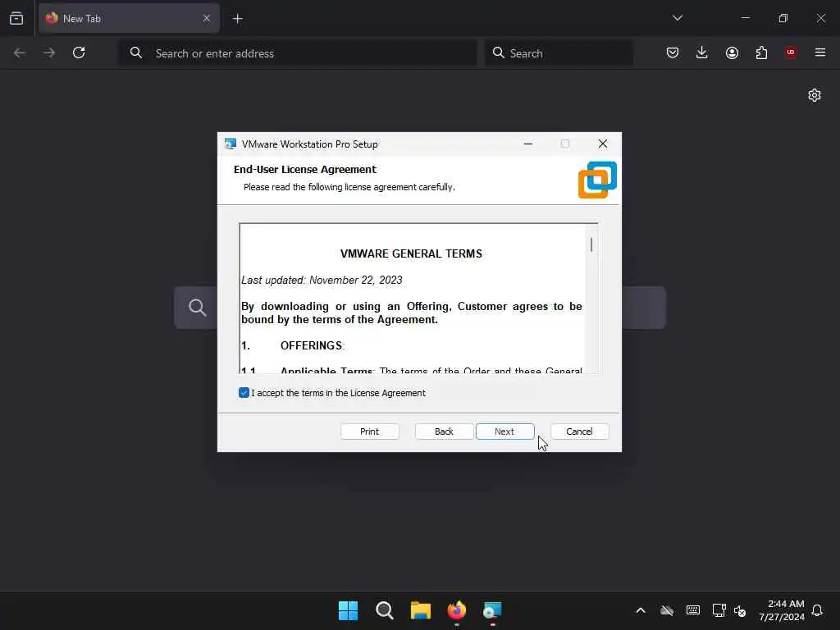Open Firefox downloads panel
Image resolution: width=840 pixels, height=630 pixels.
coord(702,52)
